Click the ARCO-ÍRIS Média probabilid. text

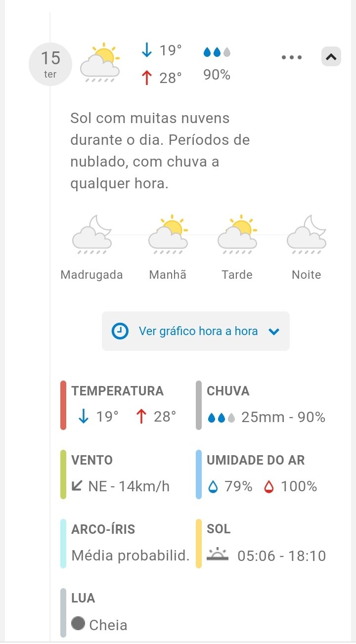131,556
